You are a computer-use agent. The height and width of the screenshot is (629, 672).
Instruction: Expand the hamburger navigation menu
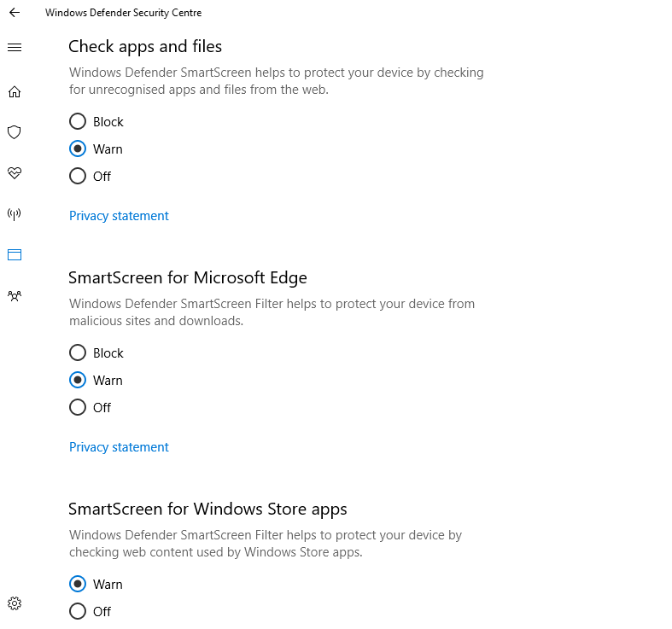tap(15, 47)
